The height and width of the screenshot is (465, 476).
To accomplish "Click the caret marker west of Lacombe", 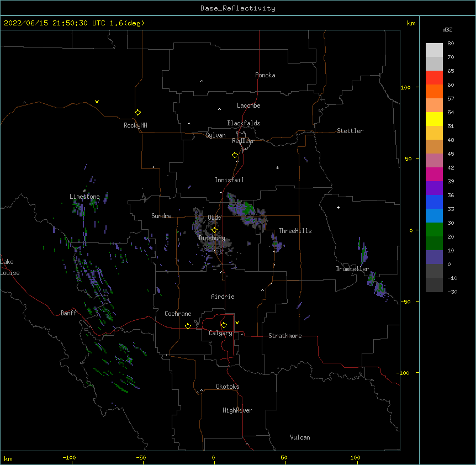I will click(x=219, y=109).
